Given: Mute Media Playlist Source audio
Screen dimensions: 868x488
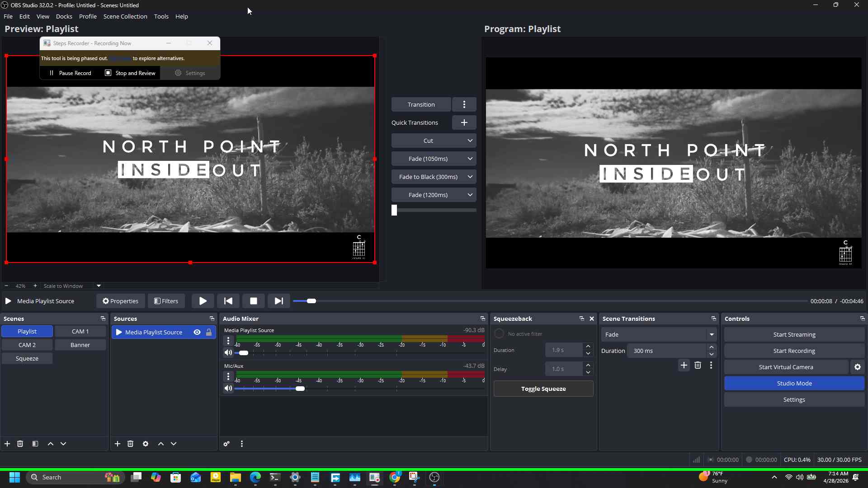Looking at the screenshot, I should point(228,352).
